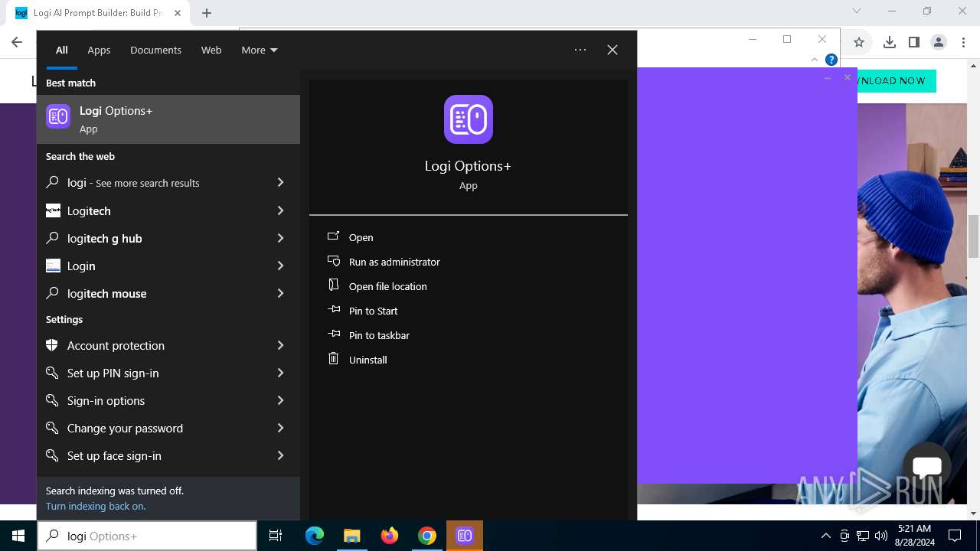Screen dimensions: 980x551
Task: Switch to the Web search tab
Action: (211, 50)
